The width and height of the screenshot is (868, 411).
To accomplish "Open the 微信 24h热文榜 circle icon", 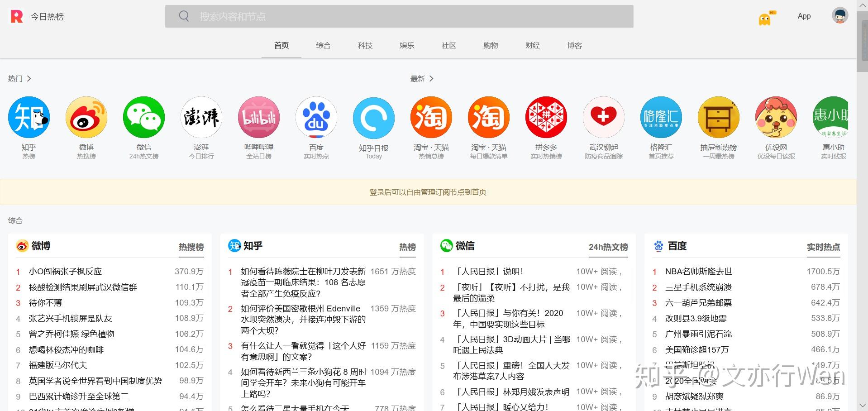I will pyautogui.click(x=144, y=117).
